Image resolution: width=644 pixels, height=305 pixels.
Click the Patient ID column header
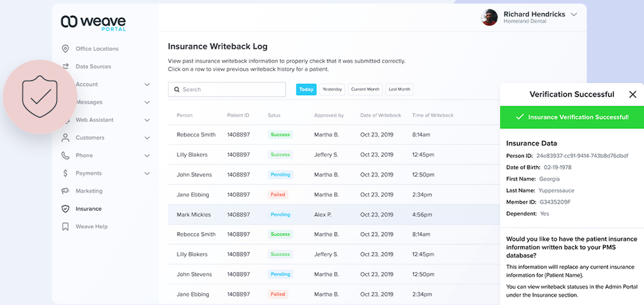[238, 115]
